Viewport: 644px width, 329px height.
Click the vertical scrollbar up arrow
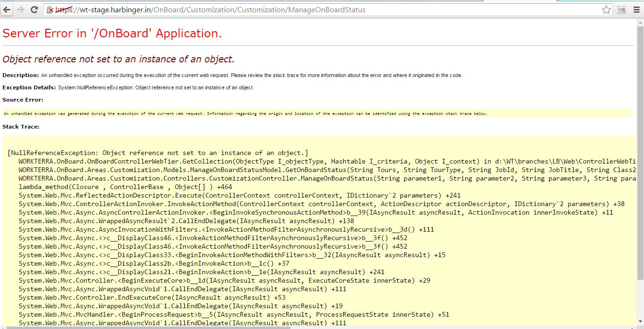[640, 23]
